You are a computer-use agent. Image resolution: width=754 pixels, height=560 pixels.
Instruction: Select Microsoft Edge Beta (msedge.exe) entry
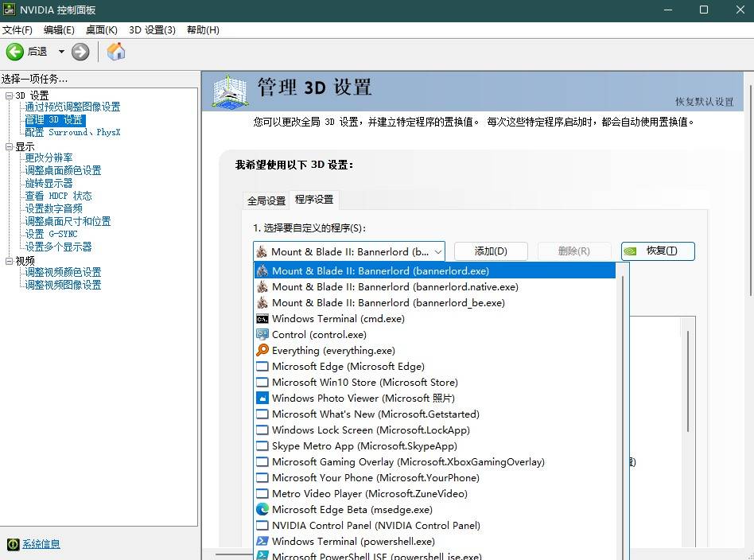coord(435,509)
